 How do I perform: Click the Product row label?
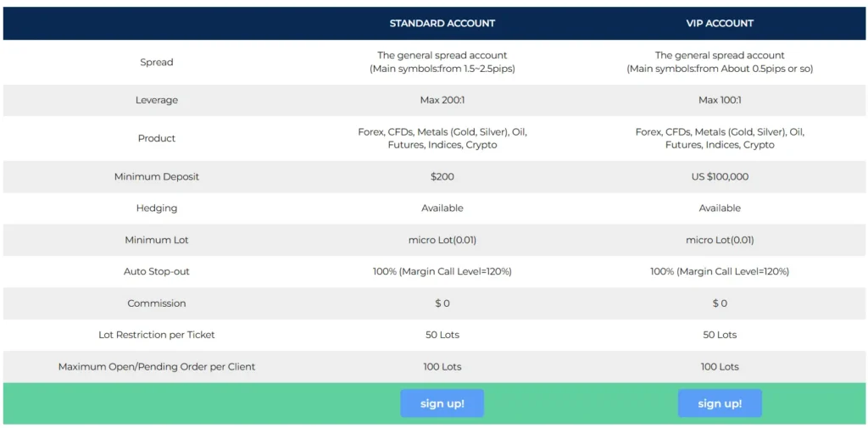[x=157, y=138]
